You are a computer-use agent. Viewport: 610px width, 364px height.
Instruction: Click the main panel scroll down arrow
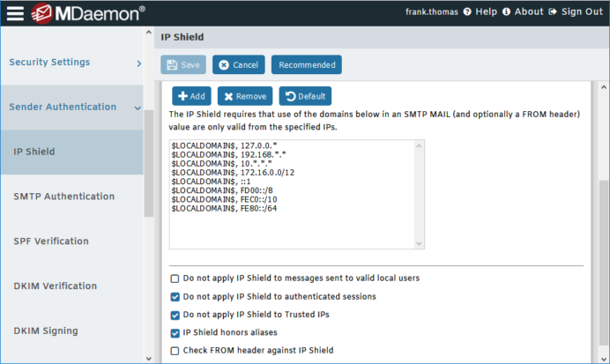(603, 359)
